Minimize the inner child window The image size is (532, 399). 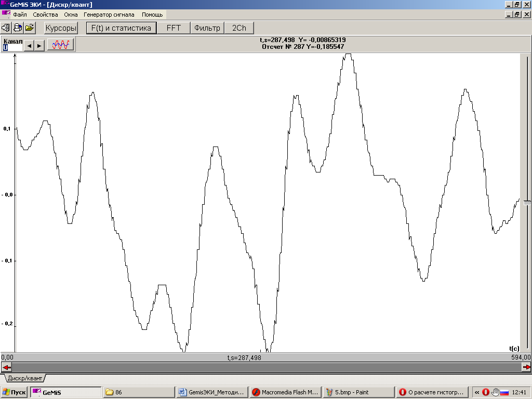tap(509, 15)
